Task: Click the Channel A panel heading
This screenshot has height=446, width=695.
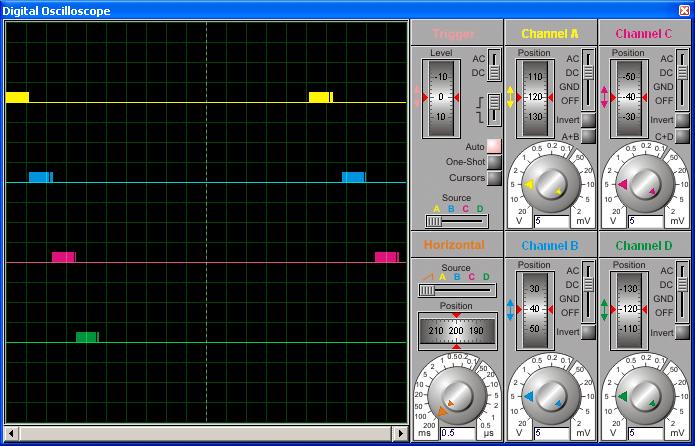Action: (550, 34)
